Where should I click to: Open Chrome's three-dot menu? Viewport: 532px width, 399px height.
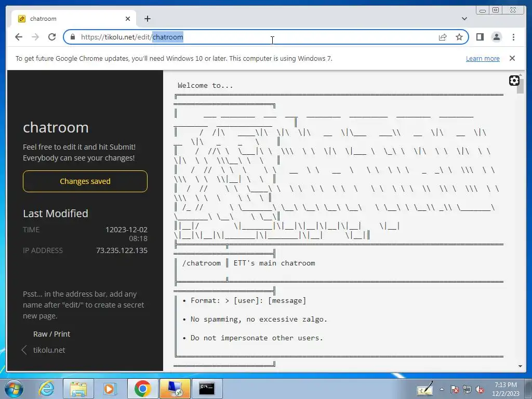point(513,37)
